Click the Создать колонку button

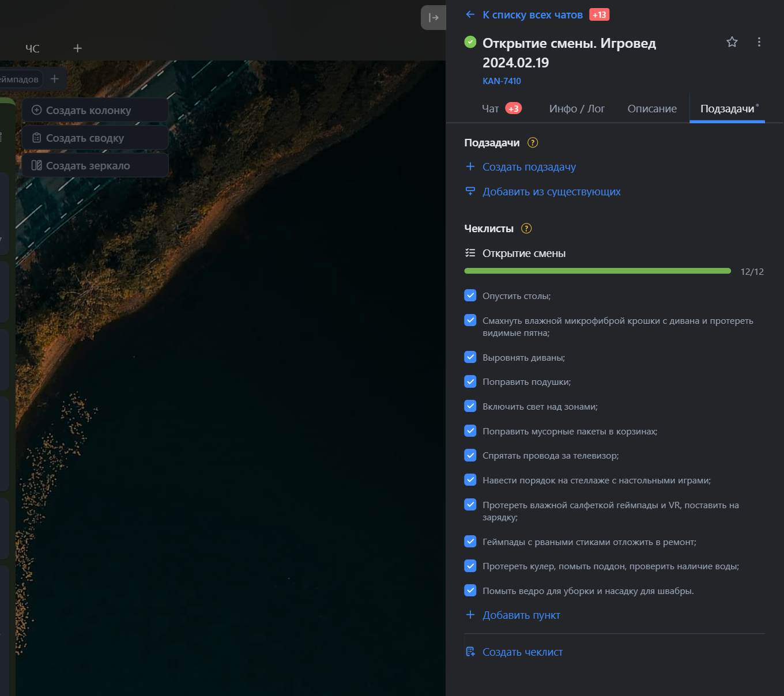[88, 111]
